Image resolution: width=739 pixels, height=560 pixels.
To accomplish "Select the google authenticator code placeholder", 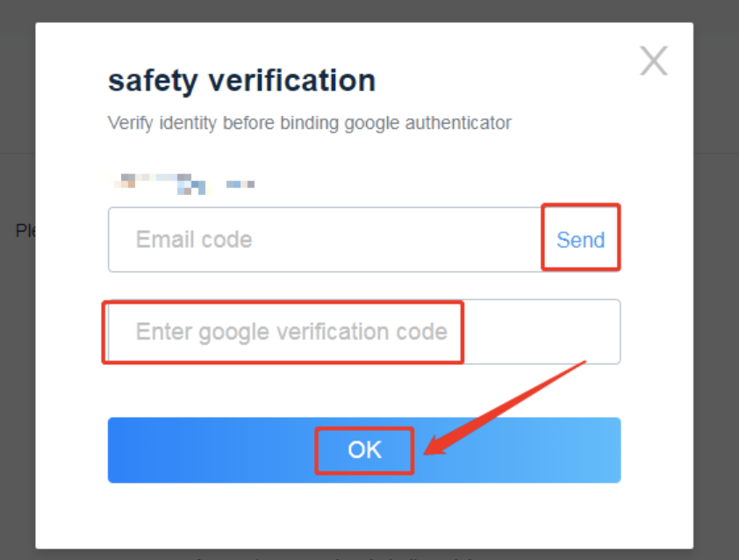I will [291, 332].
